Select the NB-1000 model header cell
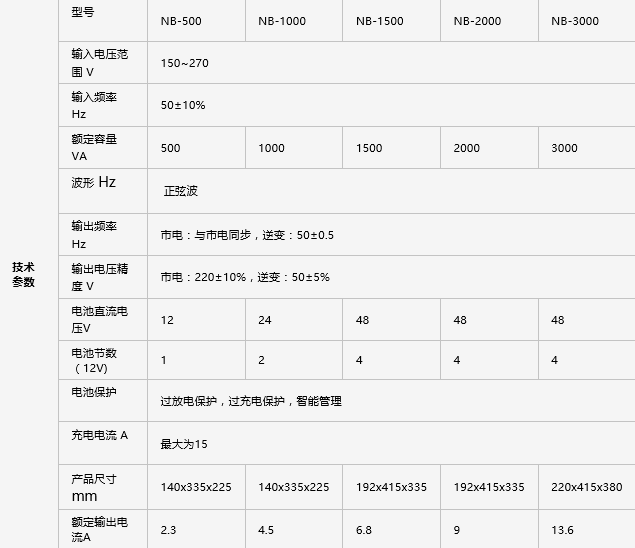This screenshot has height=548, width=635. pos(282,21)
